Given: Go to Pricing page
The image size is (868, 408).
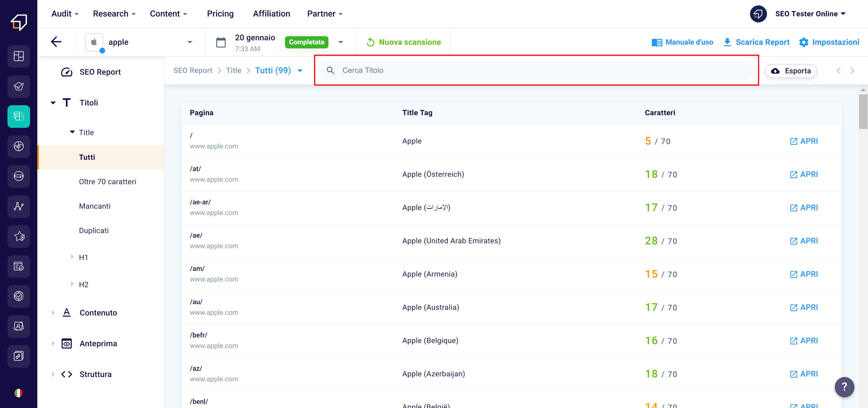Looking at the screenshot, I should (220, 14).
